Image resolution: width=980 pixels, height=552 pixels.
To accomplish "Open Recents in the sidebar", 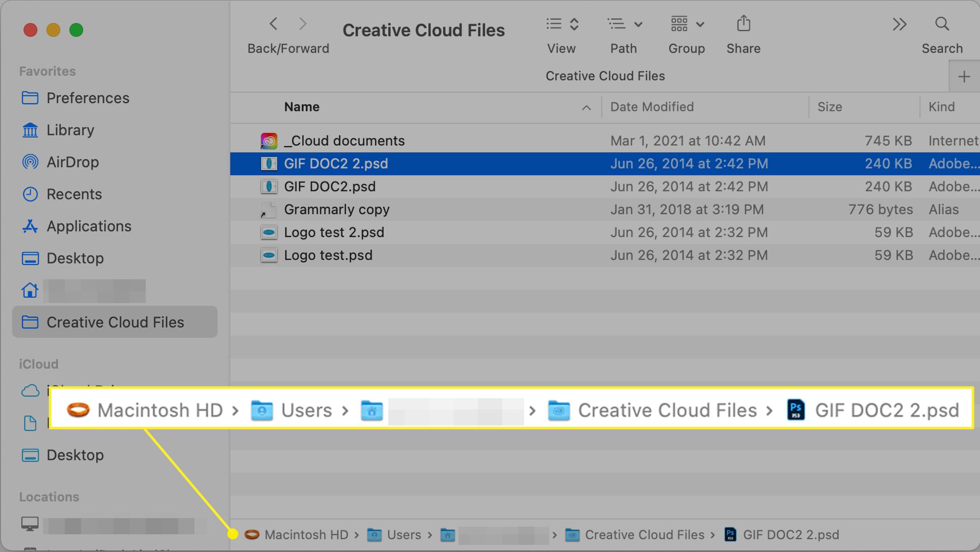I will click(74, 194).
